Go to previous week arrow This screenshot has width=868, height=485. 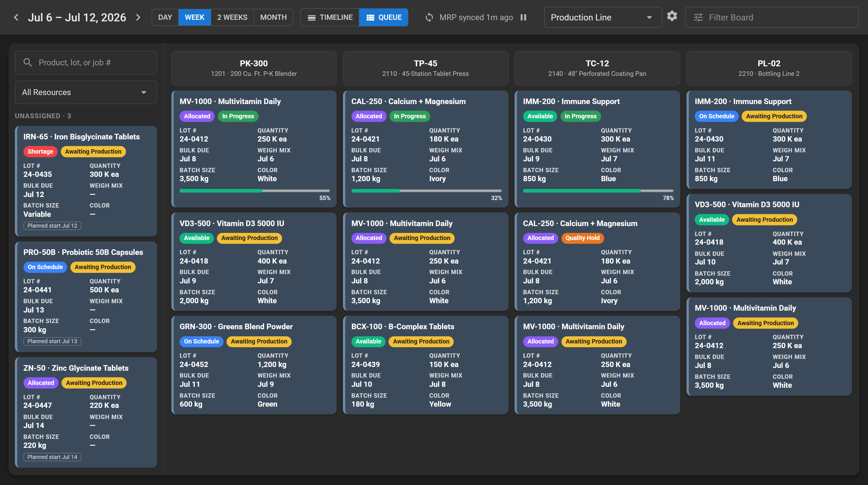pos(16,17)
